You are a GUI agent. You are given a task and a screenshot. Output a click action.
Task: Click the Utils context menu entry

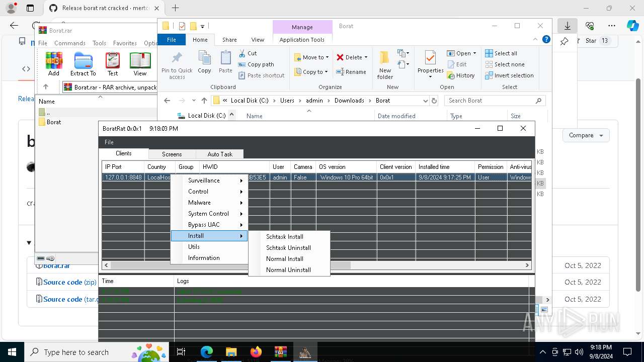[209, 247]
